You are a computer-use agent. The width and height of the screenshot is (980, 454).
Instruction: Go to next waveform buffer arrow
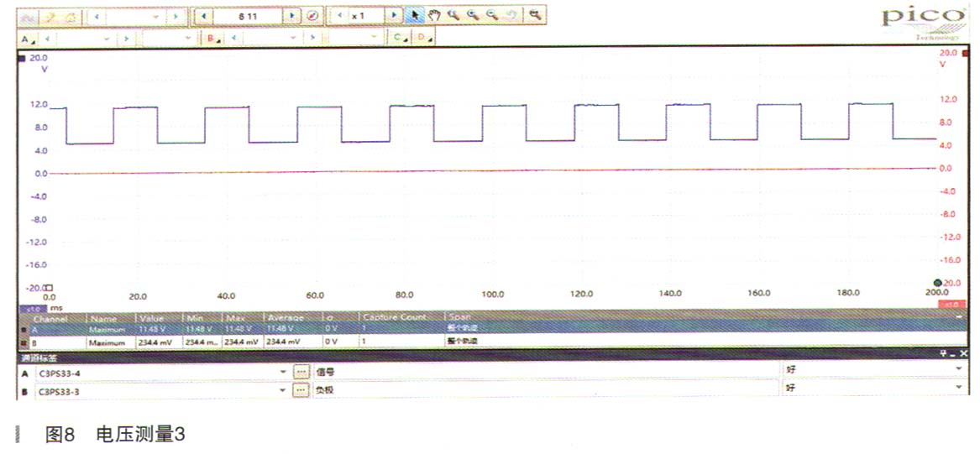[291, 15]
